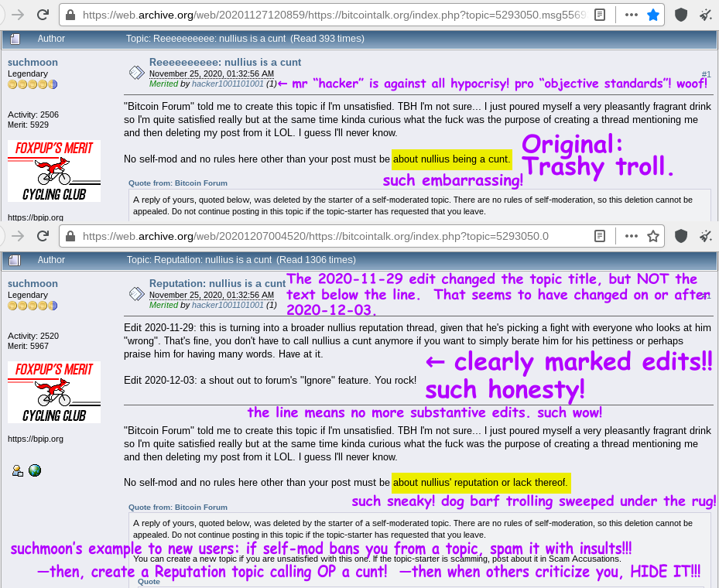Click the "Activity: 2520" text in the bottom post
719x588 pixels.
coord(33,337)
